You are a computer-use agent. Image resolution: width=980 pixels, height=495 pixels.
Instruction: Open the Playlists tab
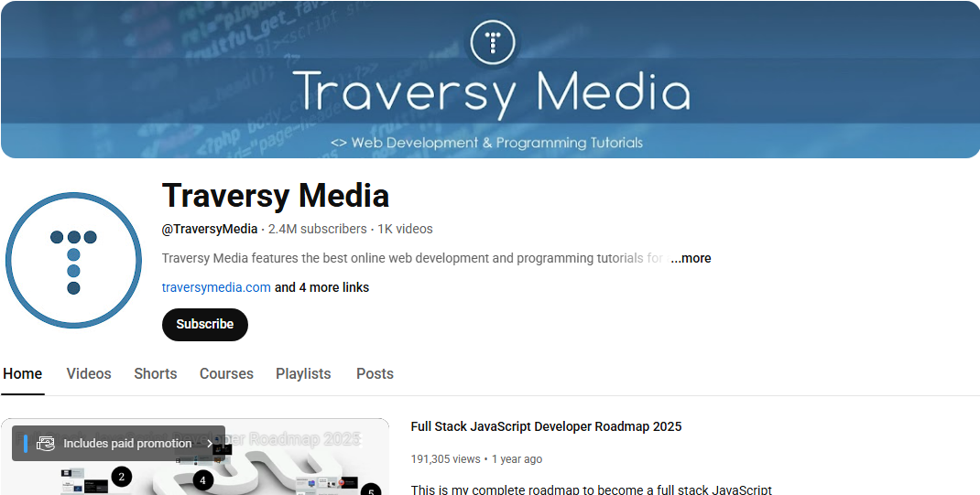click(x=303, y=374)
